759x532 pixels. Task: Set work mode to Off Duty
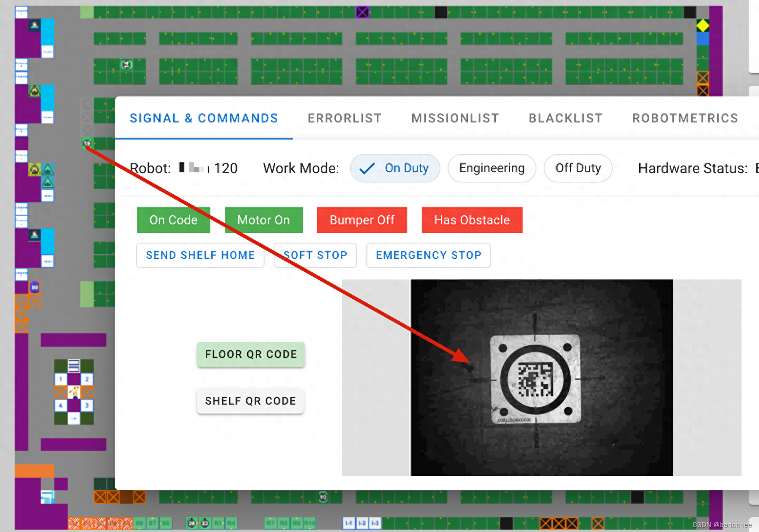578,168
